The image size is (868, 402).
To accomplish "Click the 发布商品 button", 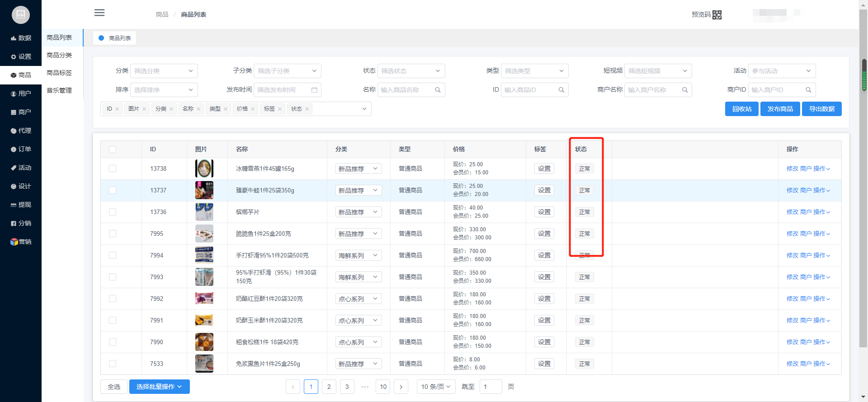I will click(780, 109).
